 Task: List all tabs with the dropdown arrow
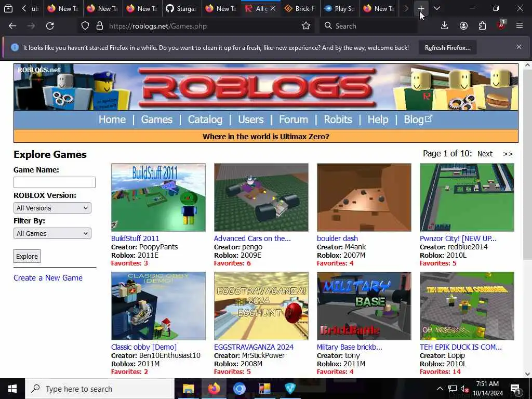(437, 8)
